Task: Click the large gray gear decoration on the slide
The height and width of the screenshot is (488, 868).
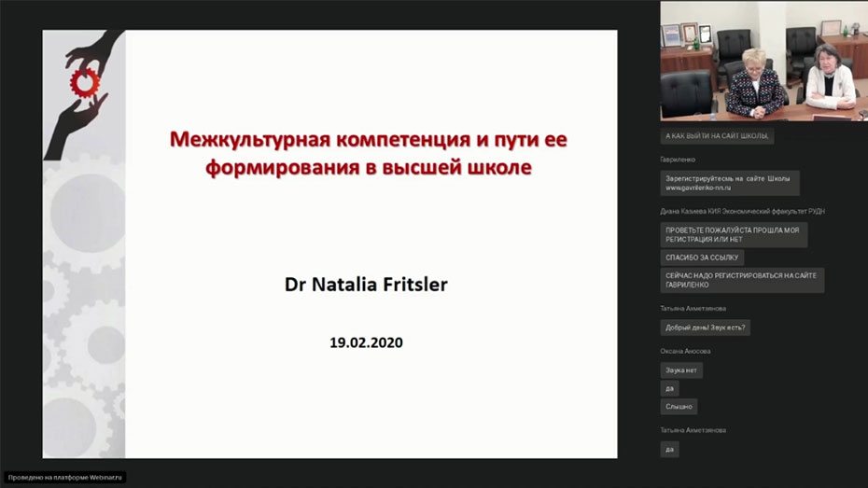Action: coord(87,213)
